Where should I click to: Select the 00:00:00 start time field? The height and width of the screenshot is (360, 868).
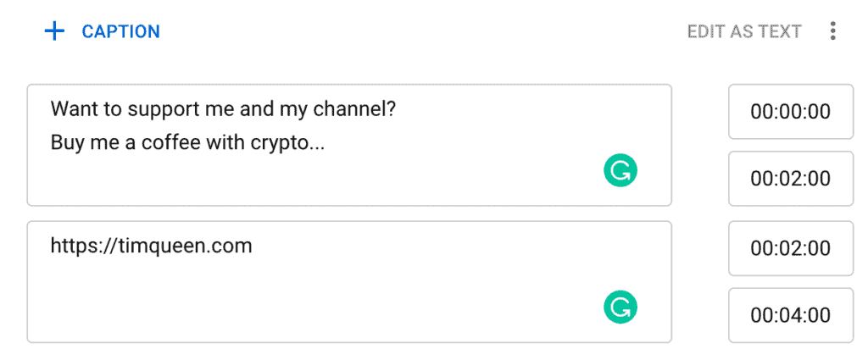pyautogui.click(x=790, y=112)
